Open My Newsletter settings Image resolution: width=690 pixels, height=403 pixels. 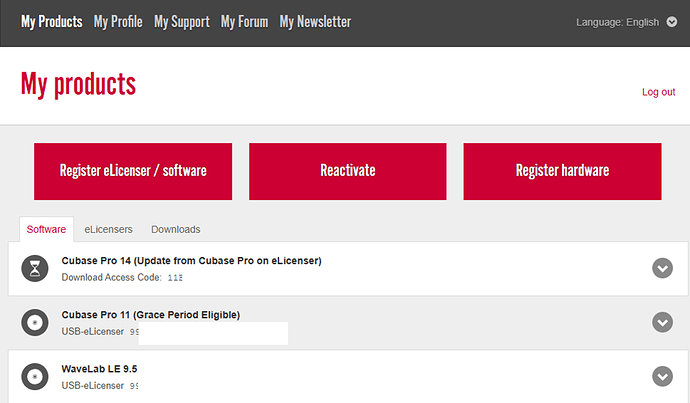(315, 21)
